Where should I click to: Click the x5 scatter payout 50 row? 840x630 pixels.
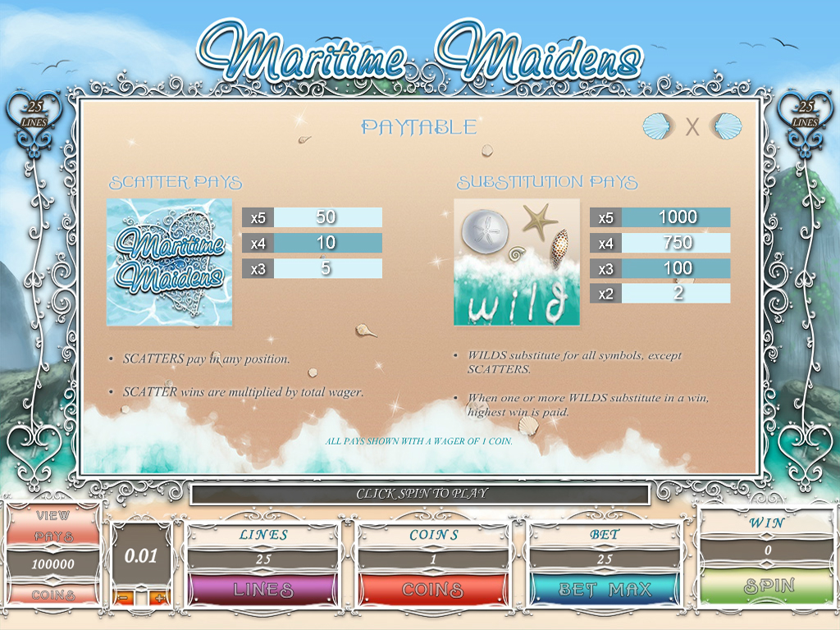point(312,217)
